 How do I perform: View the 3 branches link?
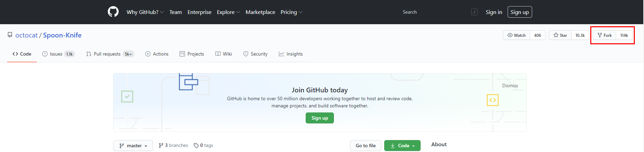173,146
